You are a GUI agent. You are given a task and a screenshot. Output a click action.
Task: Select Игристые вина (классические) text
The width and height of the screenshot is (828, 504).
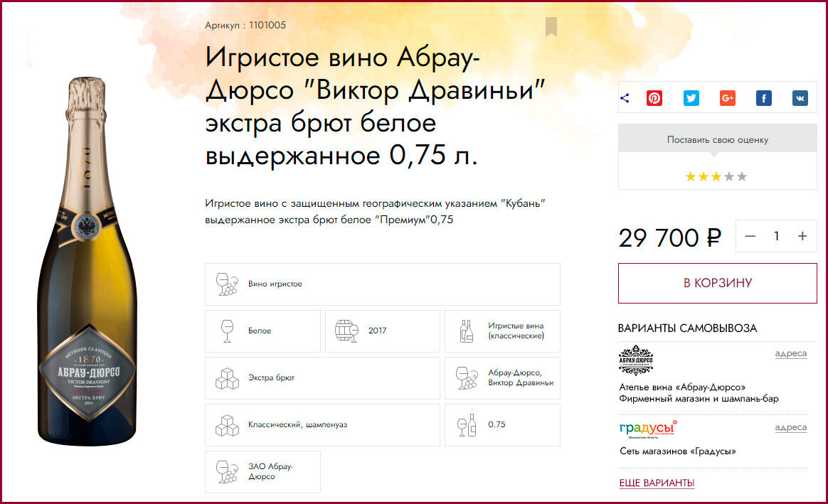point(516,331)
